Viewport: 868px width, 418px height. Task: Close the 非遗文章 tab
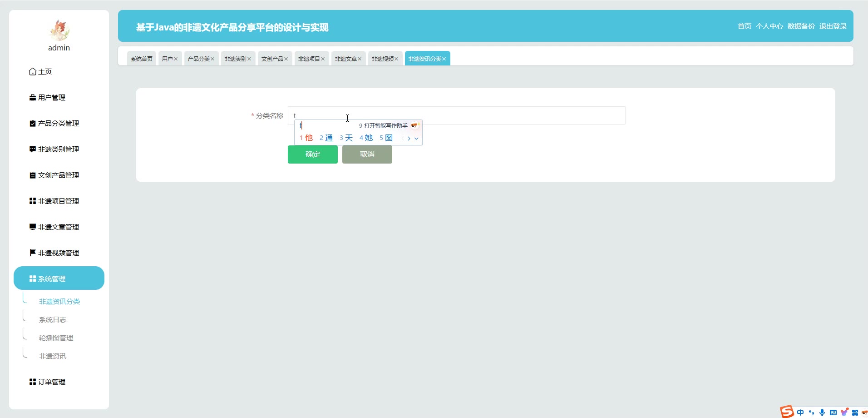(x=360, y=59)
